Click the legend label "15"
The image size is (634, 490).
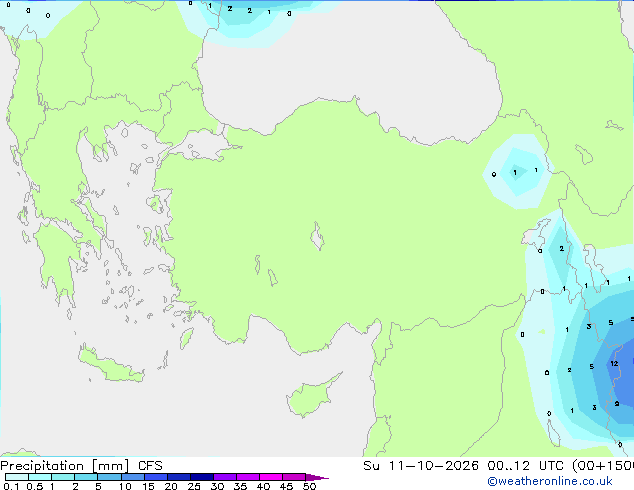148,486
